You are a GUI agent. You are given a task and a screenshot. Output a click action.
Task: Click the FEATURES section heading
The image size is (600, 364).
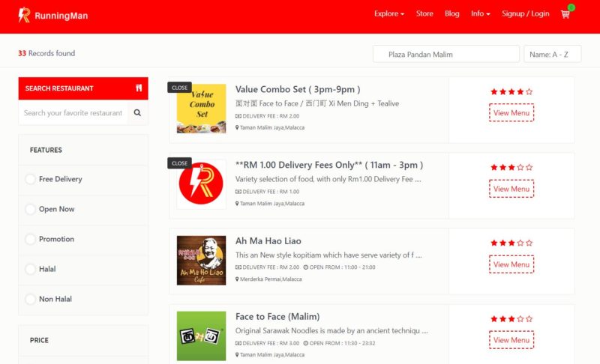tap(46, 150)
